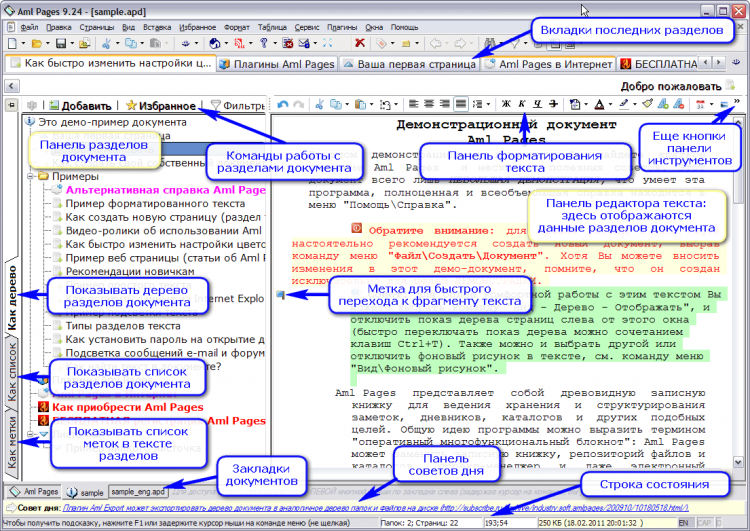This screenshot has width=750, height=531.
Task: Click the Italic (К) formatting icon
Action: click(522, 104)
